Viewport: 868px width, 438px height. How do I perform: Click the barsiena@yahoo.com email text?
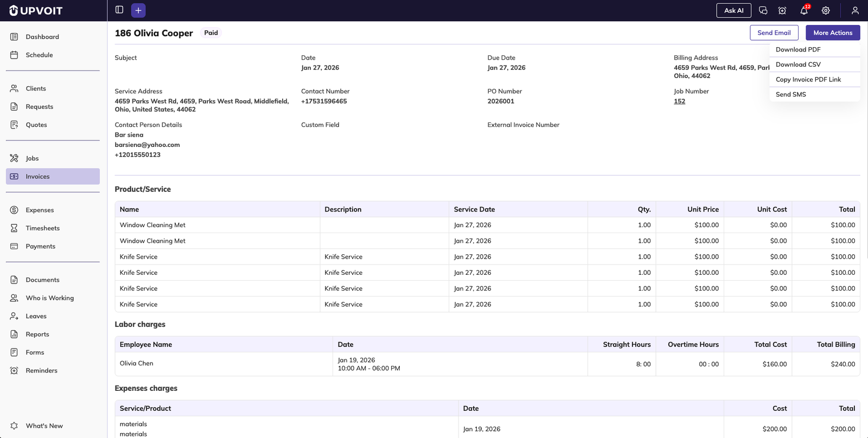click(147, 145)
